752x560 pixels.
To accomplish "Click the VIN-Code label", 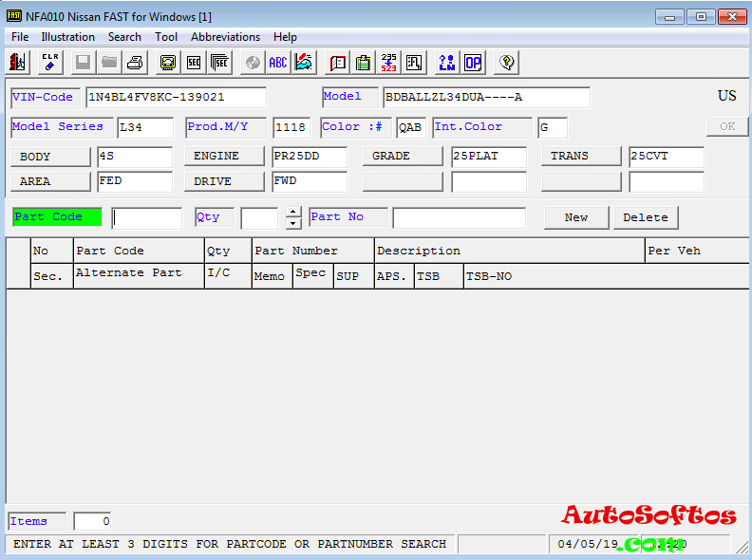I will [x=46, y=98].
